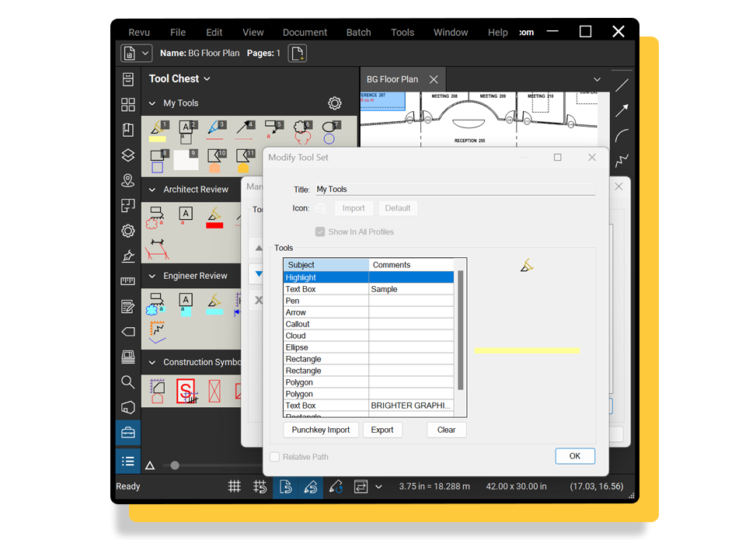Open the Properties gear icon in sidebar
The height and width of the screenshot is (540, 756).
point(127,231)
